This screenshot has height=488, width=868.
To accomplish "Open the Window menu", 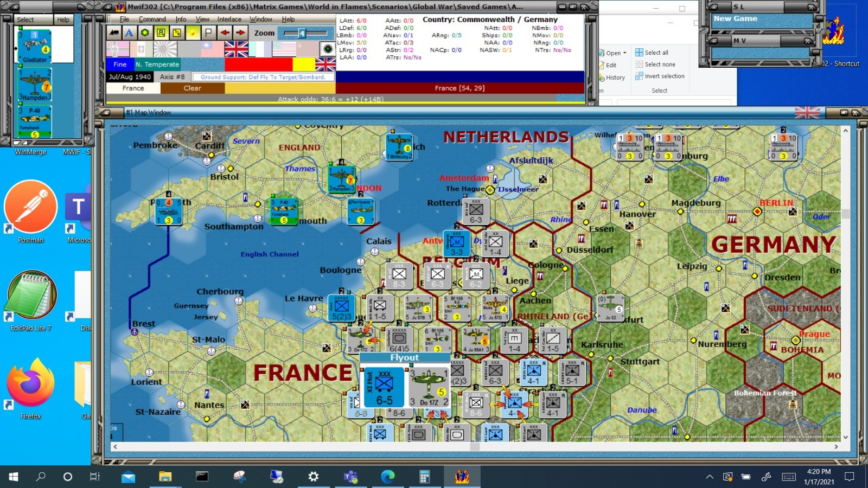I will pyautogui.click(x=261, y=19).
